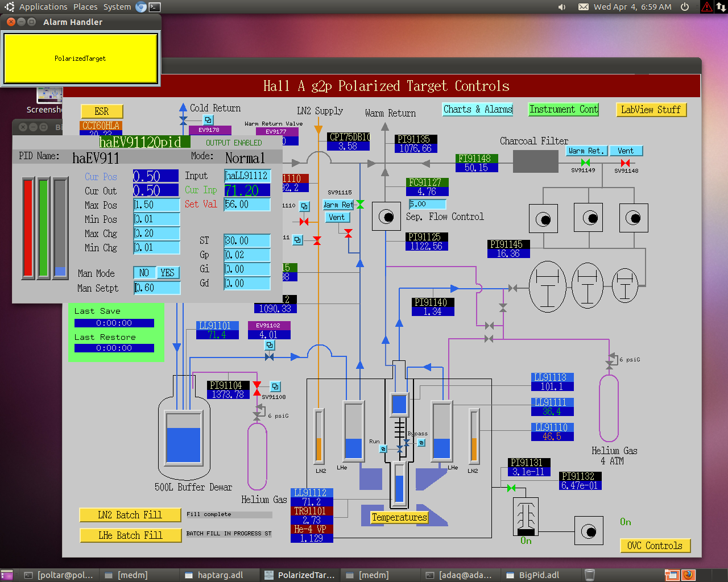Toggle Vent above SV91148
Screen dimensions: 728x582
click(626, 151)
